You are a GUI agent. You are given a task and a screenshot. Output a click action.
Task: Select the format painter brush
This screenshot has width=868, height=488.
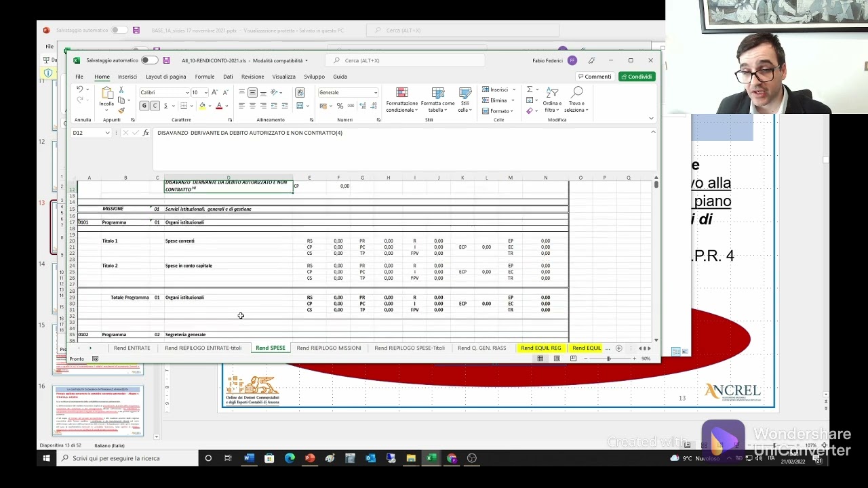click(x=121, y=110)
